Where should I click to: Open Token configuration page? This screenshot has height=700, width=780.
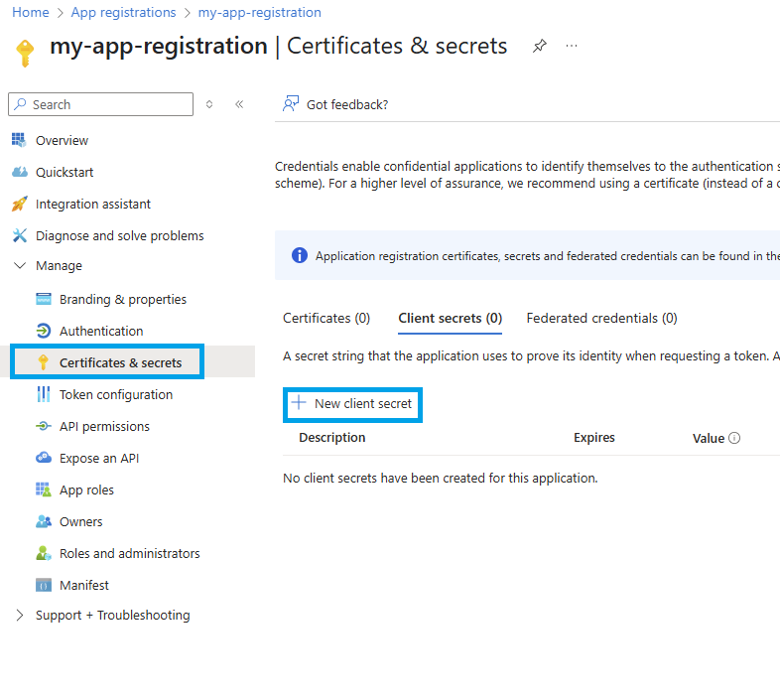click(x=116, y=395)
